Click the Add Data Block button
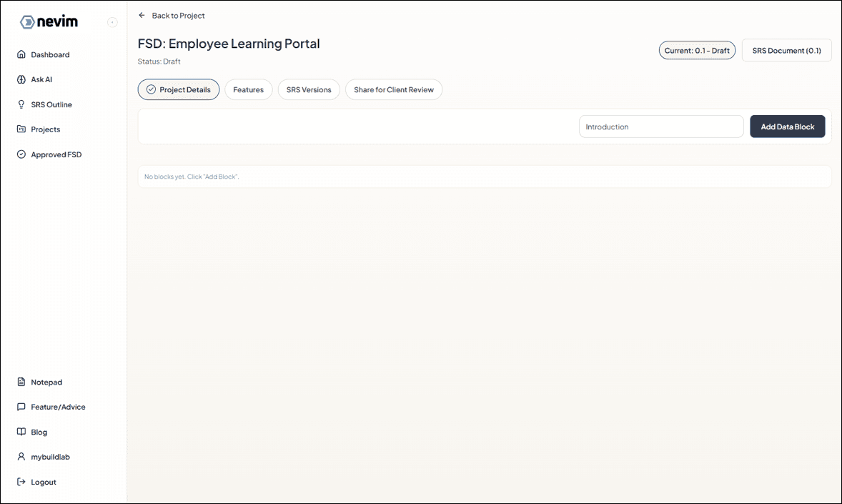 coord(787,126)
